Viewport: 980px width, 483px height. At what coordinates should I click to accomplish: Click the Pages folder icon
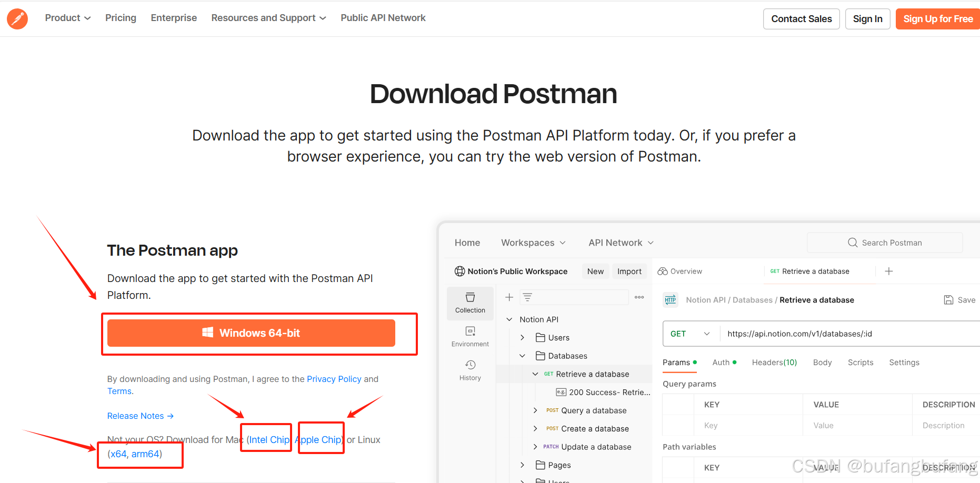tap(540, 465)
